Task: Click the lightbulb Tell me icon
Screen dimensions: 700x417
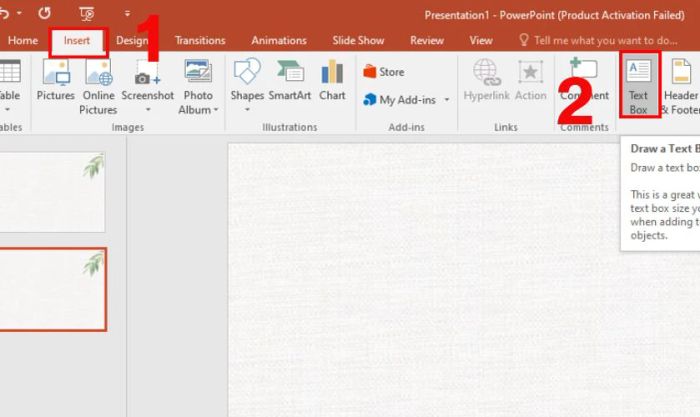Action: coord(524,40)
